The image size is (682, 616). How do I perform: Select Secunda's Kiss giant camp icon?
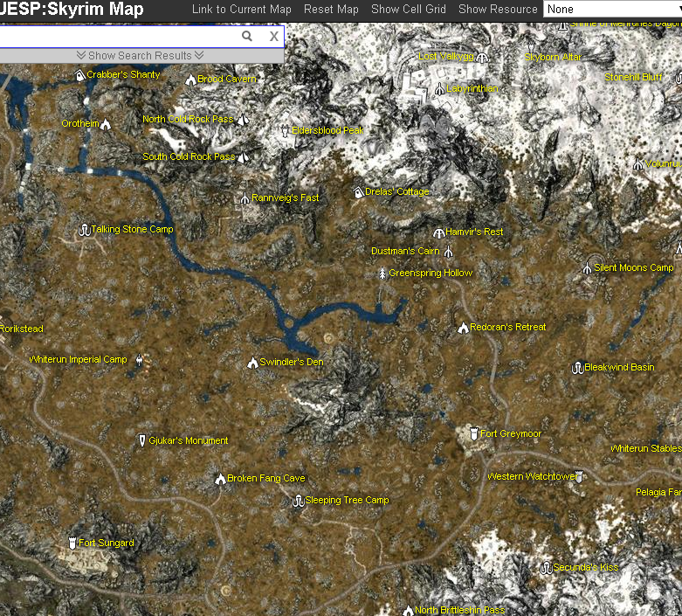pyautogui.click(x=546, y=568)
